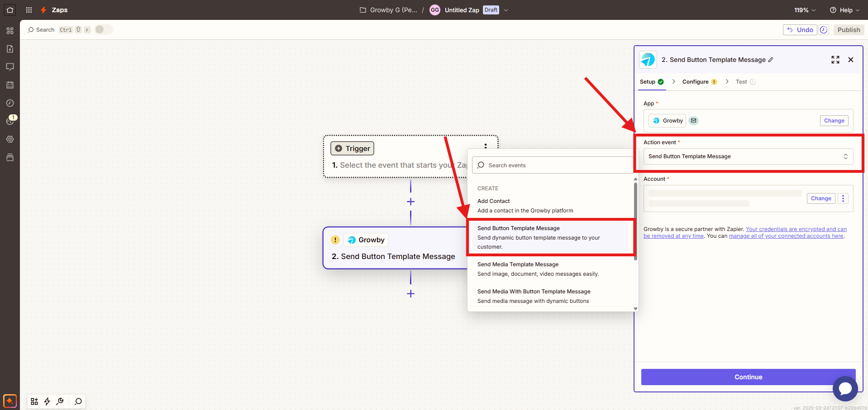Click the Draft status label
The image size is (868, 410).
pyautogui.click(x=491, y=10)
